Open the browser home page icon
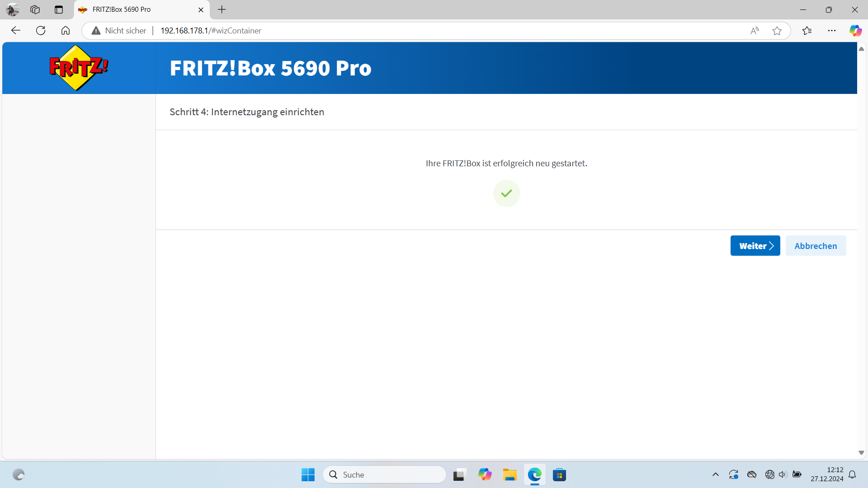868x488 pixels. pyautogui.click(x=66, y=30)
